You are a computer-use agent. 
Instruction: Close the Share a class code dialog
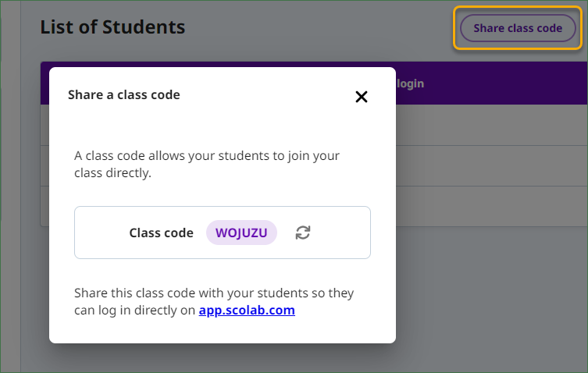click(x=361, y=97)
